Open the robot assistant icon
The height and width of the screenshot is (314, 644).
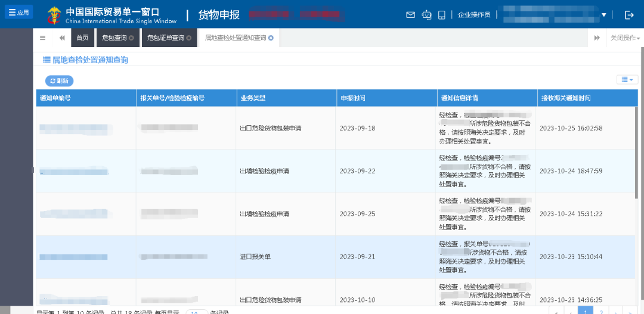pyautogui.click(x=426, y=15)
